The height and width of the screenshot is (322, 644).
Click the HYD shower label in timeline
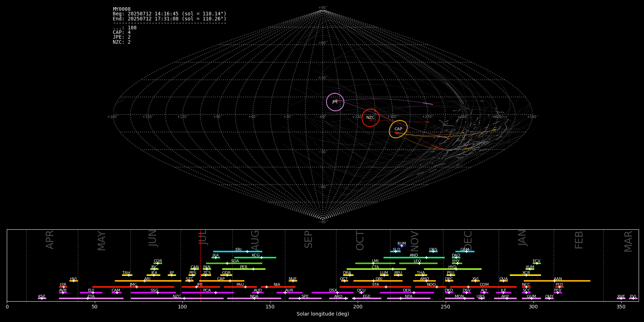coord(452,267)
